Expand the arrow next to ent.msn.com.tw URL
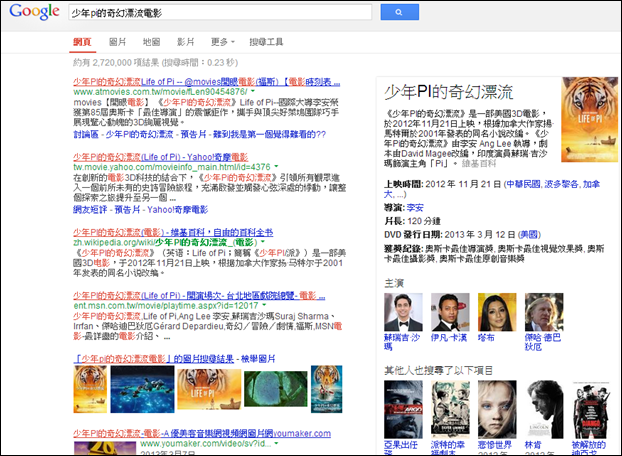 (x=264, y=306)
